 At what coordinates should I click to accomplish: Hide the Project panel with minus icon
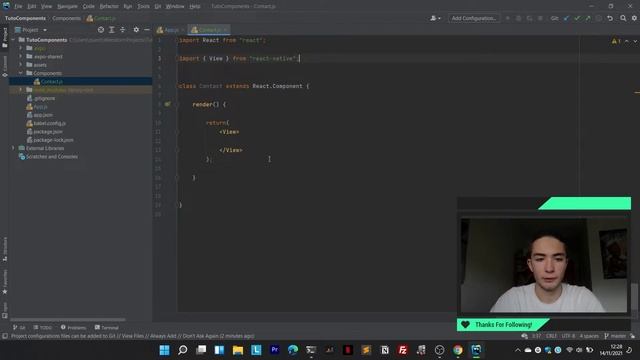[x=147, y=30]
